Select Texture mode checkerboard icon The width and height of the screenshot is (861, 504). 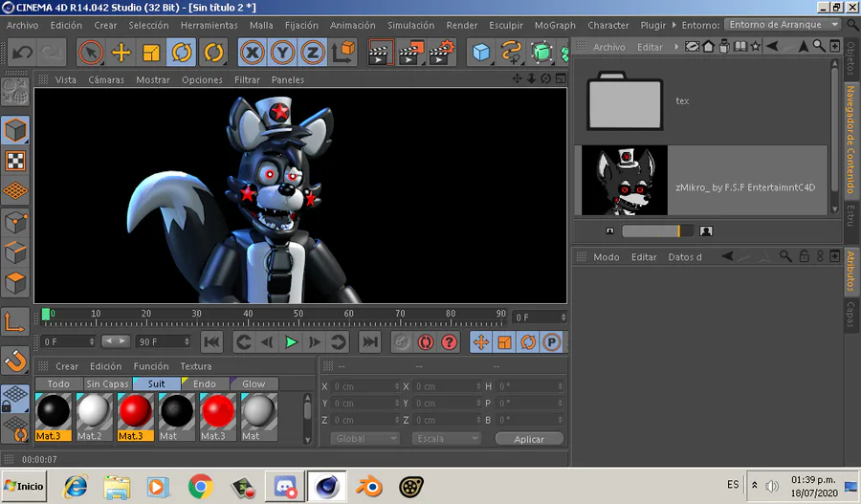14,161
